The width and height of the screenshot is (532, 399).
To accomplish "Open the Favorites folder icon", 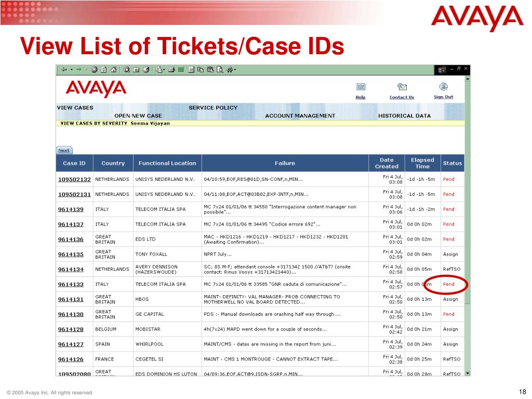I will click(136, 70).
